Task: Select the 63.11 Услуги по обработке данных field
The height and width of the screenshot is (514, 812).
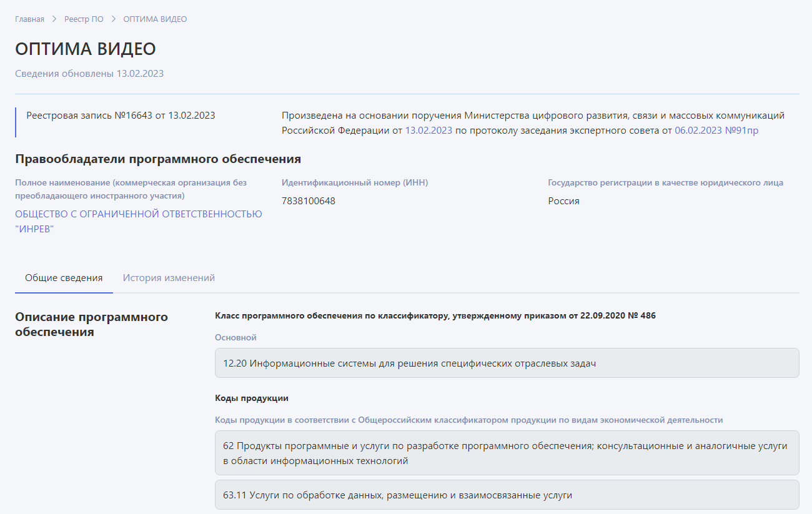Action: tap(507, 495)
